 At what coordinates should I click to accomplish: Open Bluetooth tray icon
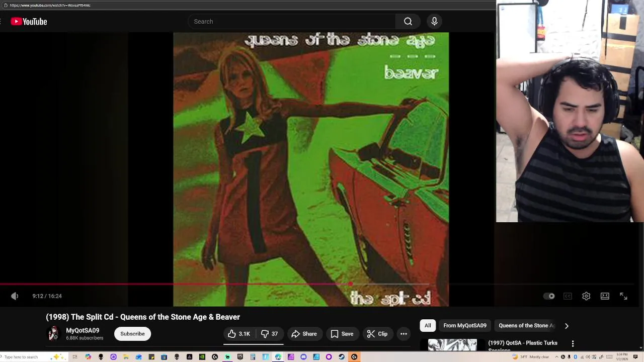point(575,357)
